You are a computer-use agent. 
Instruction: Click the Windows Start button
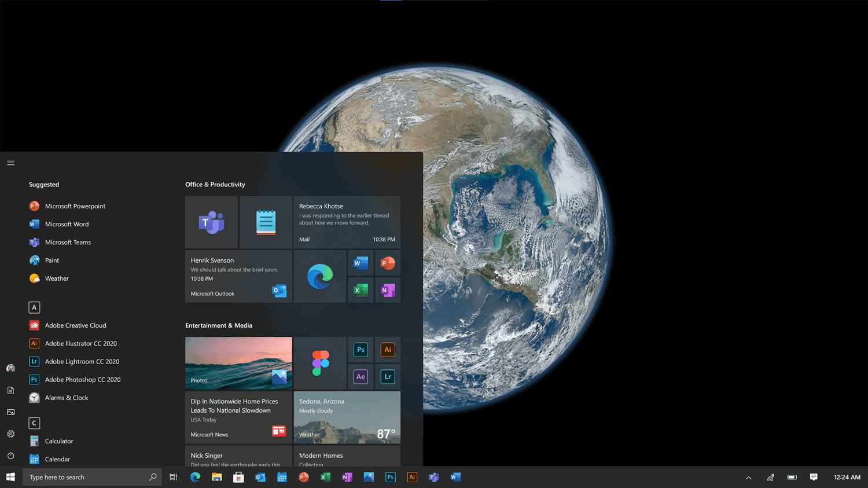tap(10, 477)
